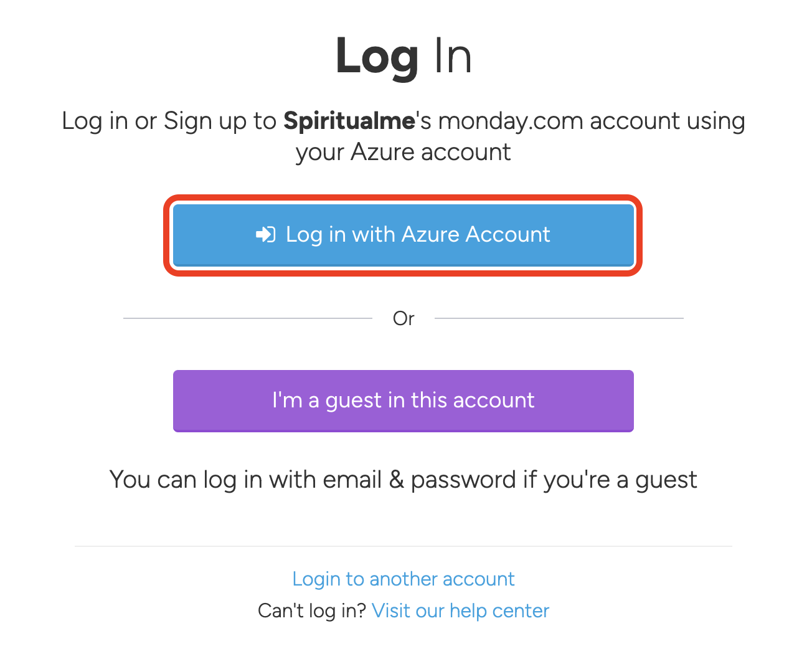Select I'm a guest in this account

pyautogui.click(x=403, y=401)
